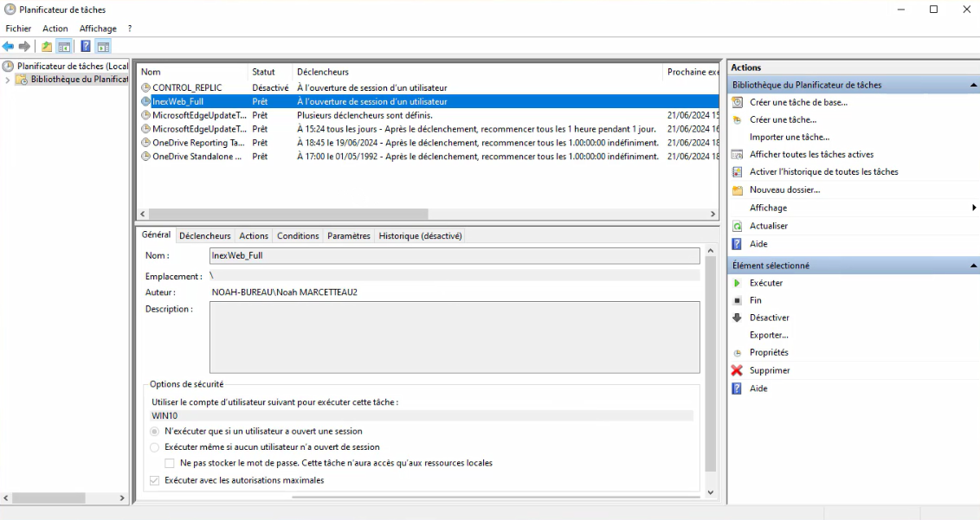This screenshot has height=520, width=980.
Task: Click the blue help question-mark toolbar icon
Action: coord(86,47)
